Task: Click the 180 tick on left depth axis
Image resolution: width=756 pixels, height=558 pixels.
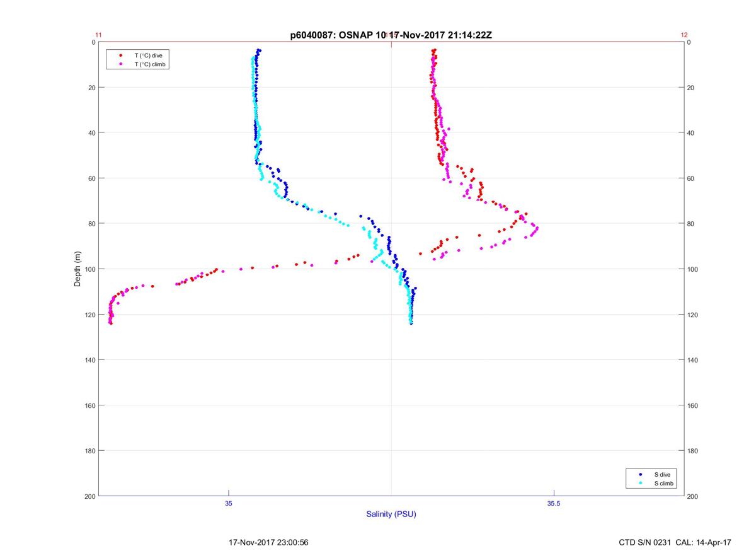Action: (89, 451)
